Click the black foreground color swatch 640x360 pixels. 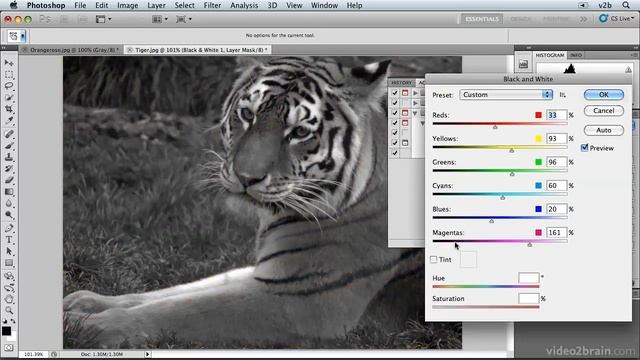tap(7, 331)
